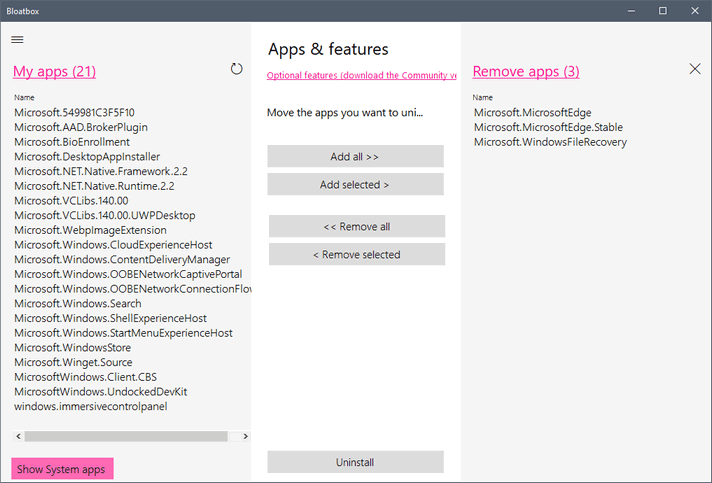
Task: Select MicrosoftWindows.UndockedDevKit
Action: tap(101, 392)
